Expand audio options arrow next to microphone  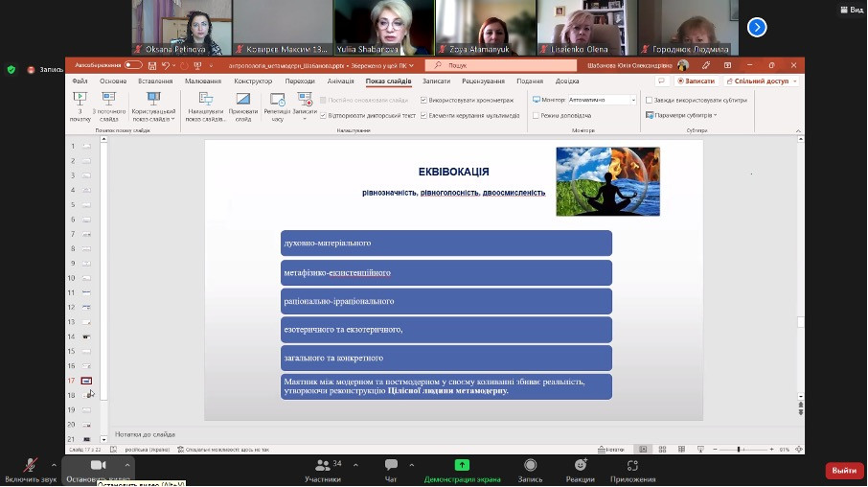(57, 464)
